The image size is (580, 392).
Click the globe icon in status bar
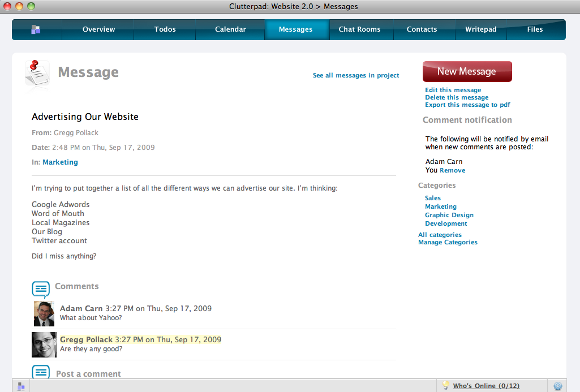pos(558,386)
